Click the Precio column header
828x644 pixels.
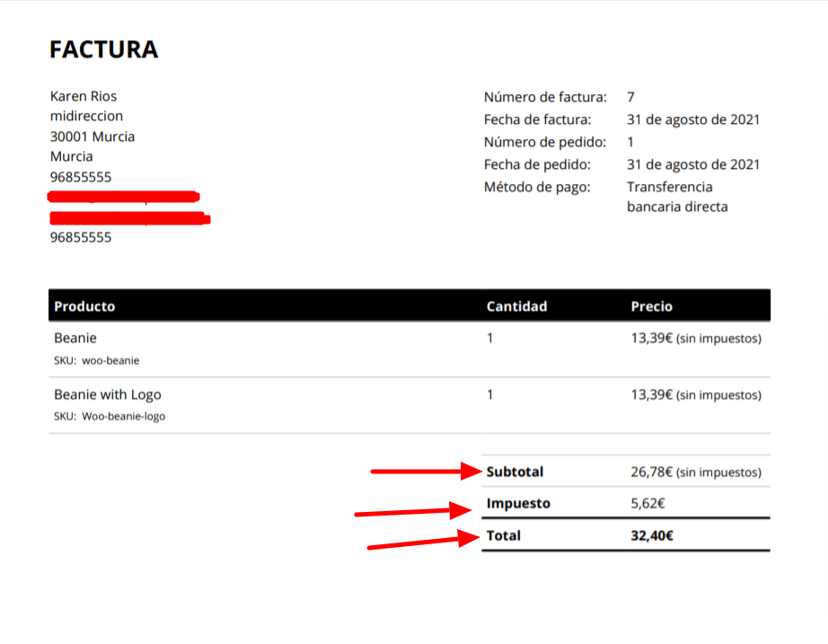652,306
